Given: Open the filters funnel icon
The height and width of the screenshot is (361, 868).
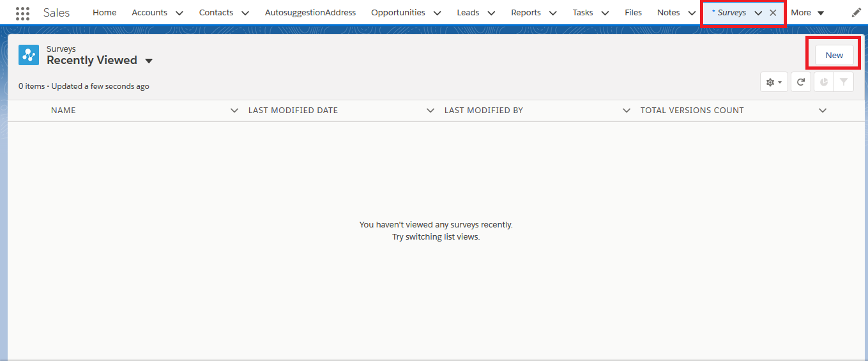Looking at the screenshot, I should point(844,82).
